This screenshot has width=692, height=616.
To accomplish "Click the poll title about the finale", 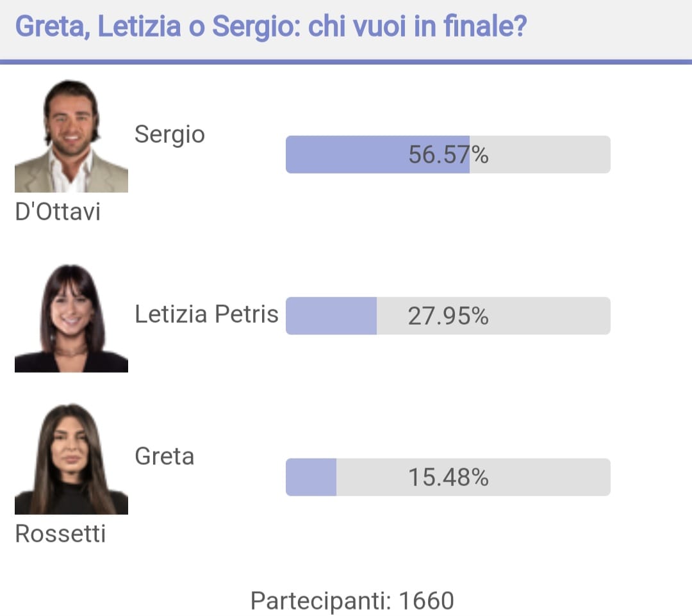I will coord(271,27).
